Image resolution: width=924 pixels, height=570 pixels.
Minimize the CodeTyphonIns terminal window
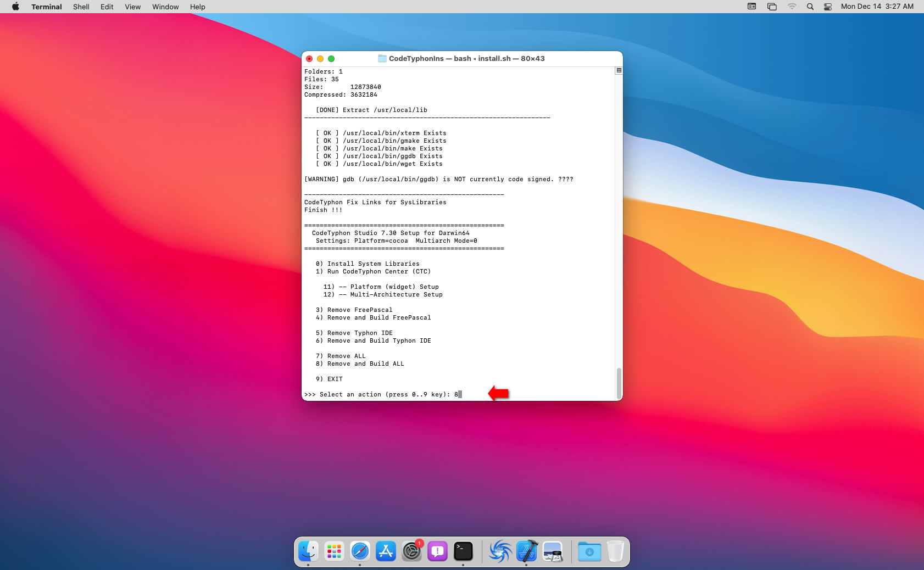(x=320, y=59)
